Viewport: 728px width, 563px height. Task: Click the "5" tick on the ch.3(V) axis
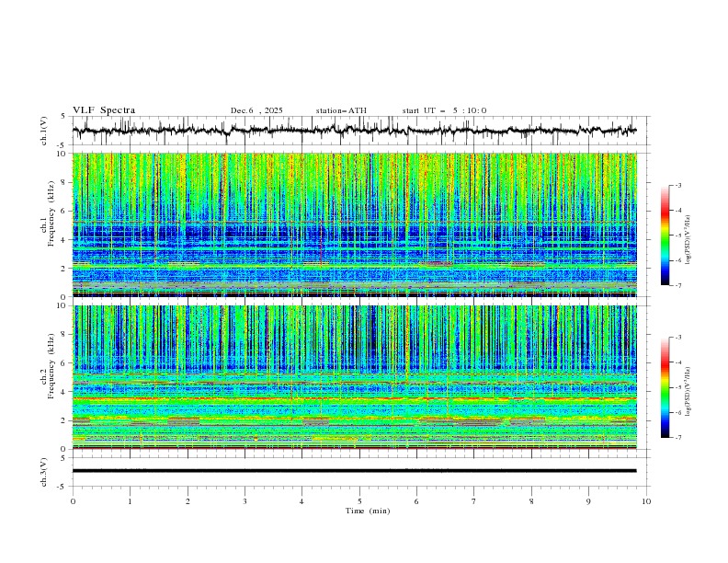[x=63, y=457]
